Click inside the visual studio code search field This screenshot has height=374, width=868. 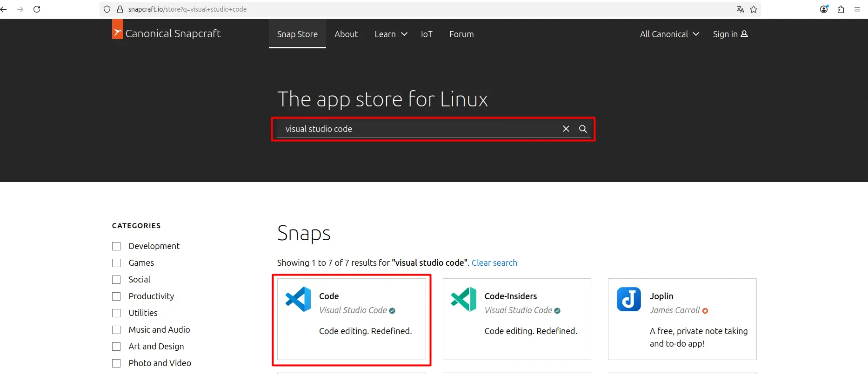(419, 129)
